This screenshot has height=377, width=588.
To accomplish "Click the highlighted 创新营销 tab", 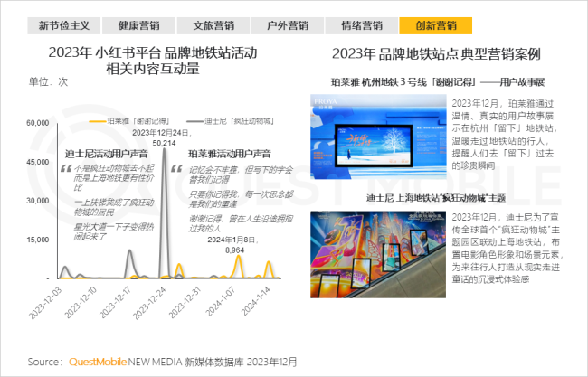I will coord(435,25).
